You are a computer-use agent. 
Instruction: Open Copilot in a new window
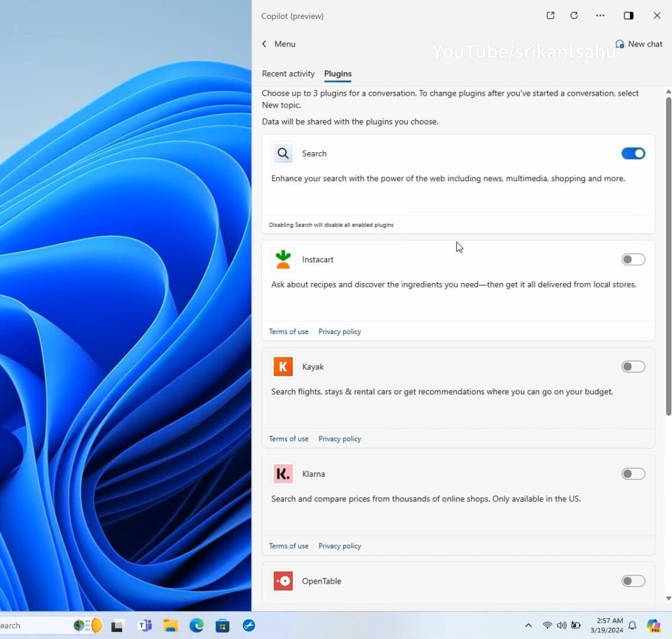click(550, 15)
